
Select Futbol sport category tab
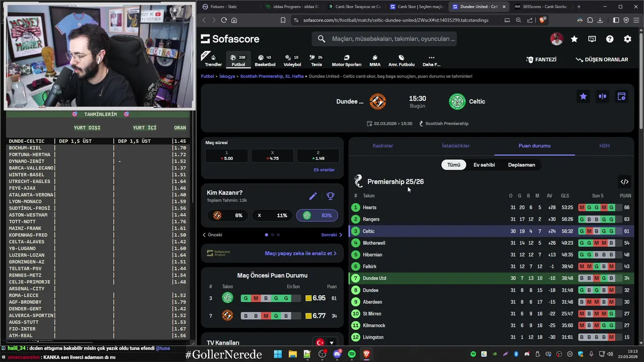point(238,60)
